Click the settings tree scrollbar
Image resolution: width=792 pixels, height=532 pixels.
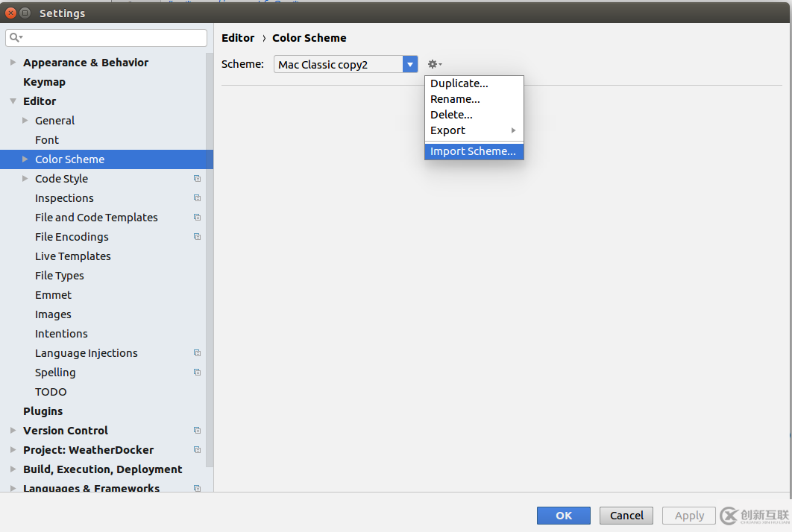pos(210,260)
